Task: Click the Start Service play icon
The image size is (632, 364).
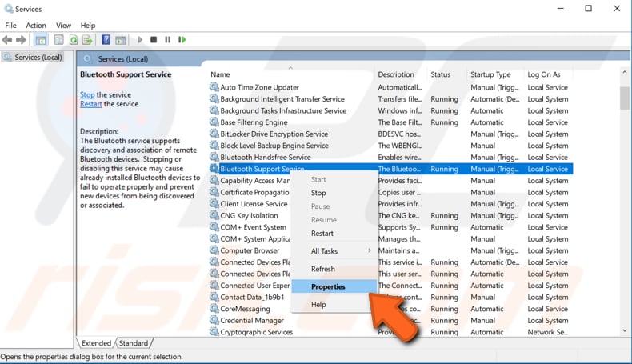Action: 140,40
